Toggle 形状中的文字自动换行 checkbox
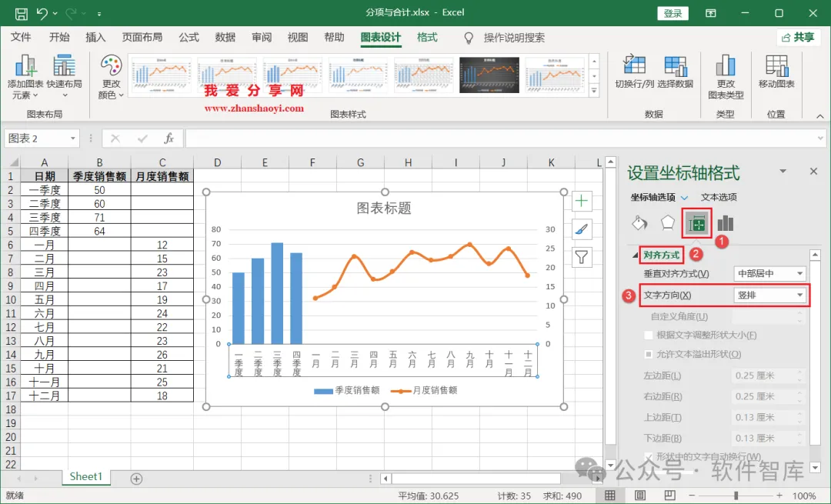Image resolution: width=831 pixels, height=504 pixels. 648,456
